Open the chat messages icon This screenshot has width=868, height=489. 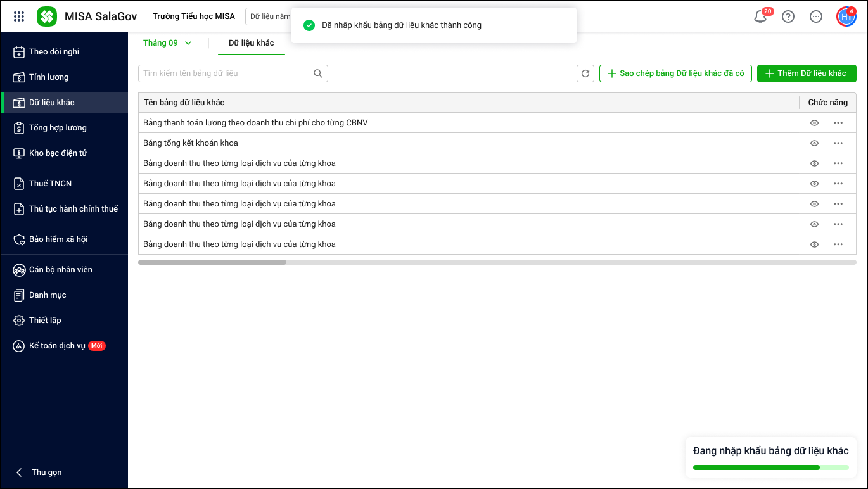[x=816, y=17]
